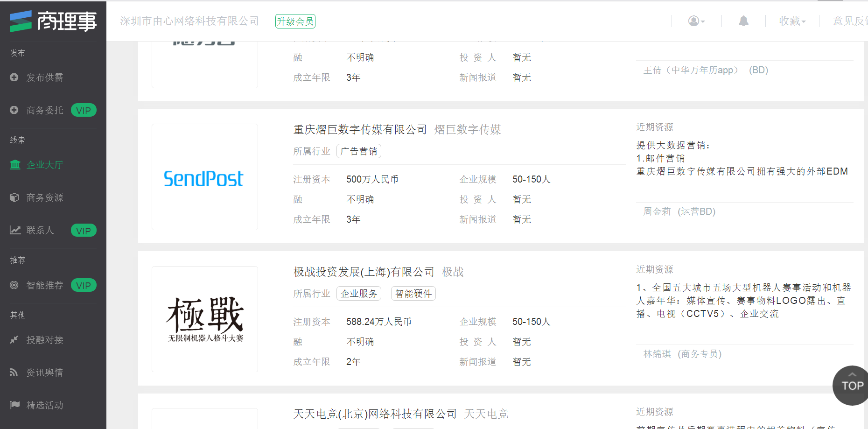
Task: Click 天天电竞 short name text
Action: point(486,414)
